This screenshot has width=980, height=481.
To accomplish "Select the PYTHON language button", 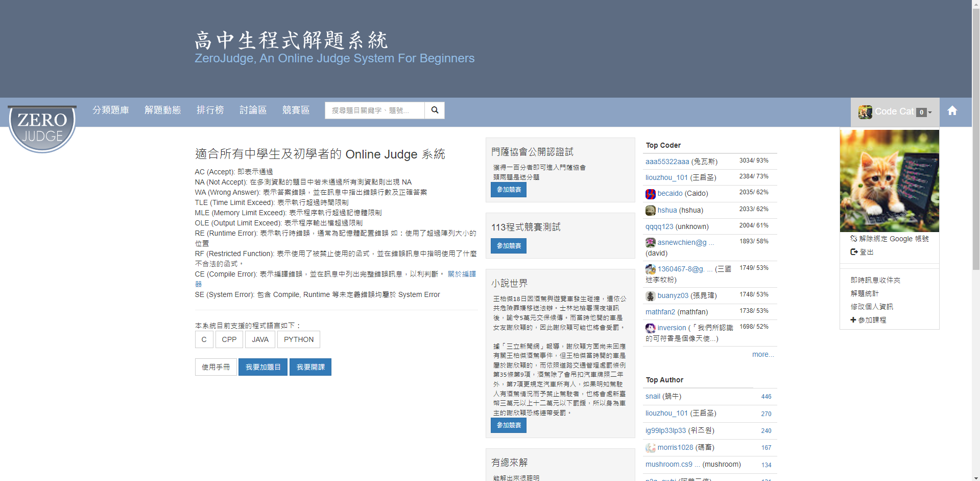I will (x=299, y=339).
